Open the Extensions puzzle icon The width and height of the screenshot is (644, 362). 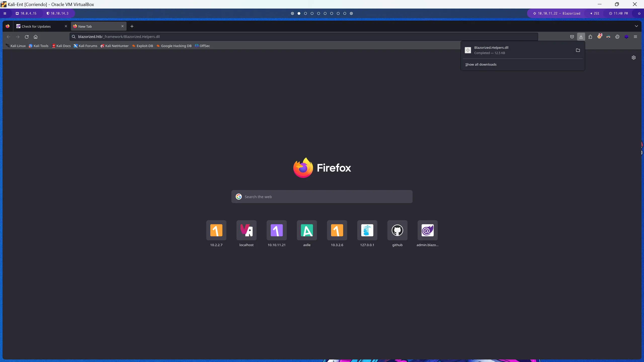pos(590,37)
